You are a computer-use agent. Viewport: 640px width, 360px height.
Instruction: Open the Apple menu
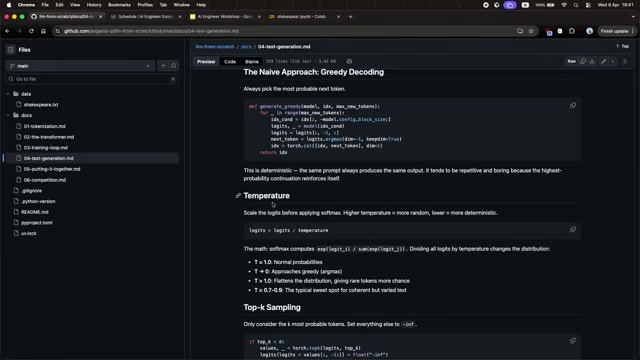[9, 5]
